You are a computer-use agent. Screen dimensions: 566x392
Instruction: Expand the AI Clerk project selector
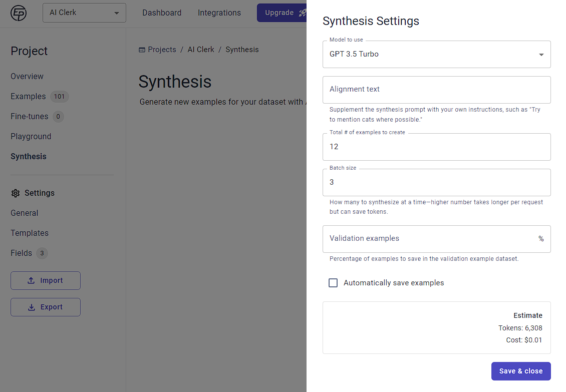click(84, 13)
